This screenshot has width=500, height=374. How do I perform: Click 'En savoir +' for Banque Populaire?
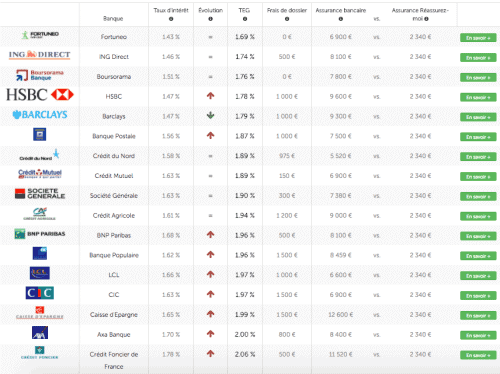pyautogui.click(x=478, y=256)
